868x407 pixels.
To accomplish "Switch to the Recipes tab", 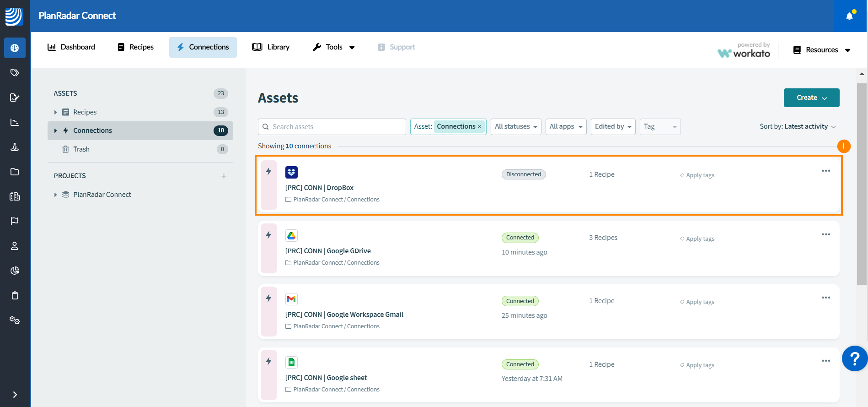I will (136, 47).
